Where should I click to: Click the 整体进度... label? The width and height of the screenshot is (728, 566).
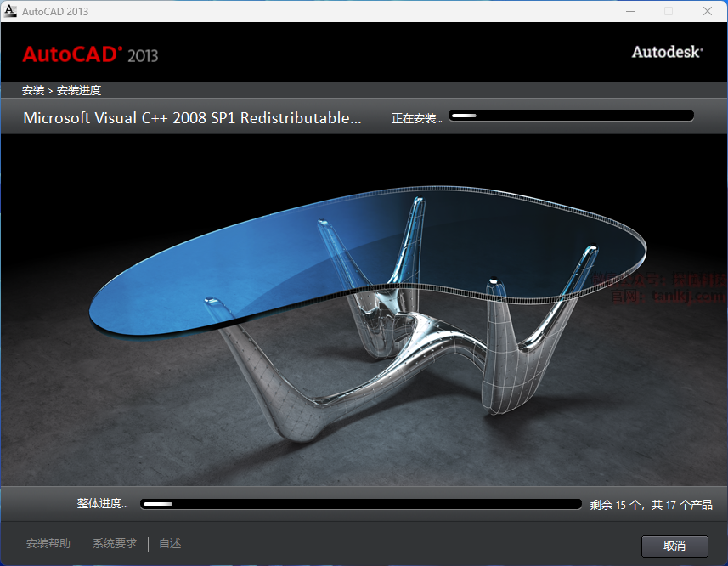[102, 503]
